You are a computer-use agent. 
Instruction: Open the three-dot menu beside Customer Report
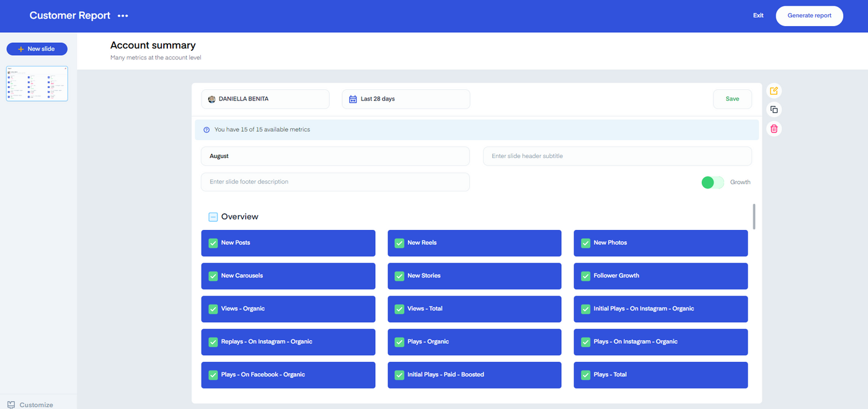point(123,15)
